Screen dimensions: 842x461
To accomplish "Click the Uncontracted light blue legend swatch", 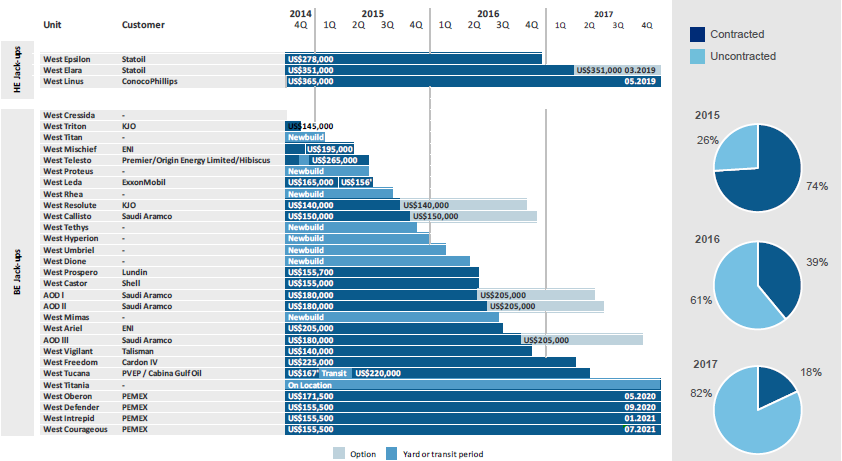I will tap(697, 56).
